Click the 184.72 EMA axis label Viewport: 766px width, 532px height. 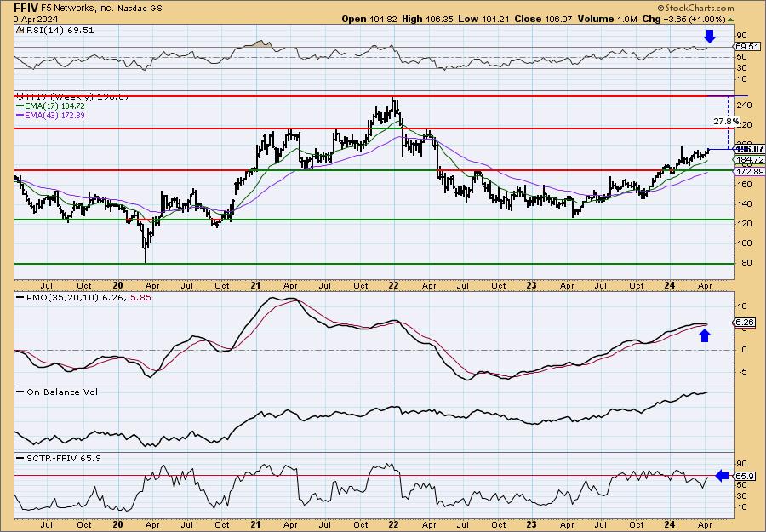(749, 160)
